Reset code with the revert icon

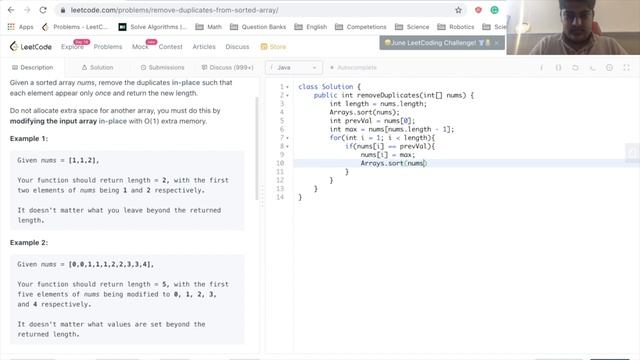click(575, 68)
